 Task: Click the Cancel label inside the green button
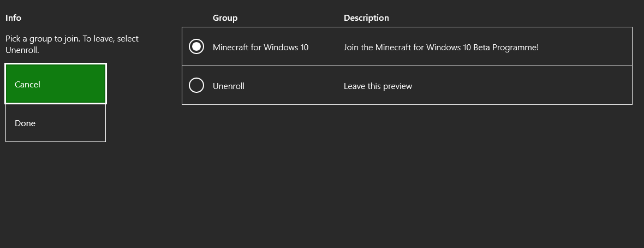pyautogui.click(x=27, y=84)
